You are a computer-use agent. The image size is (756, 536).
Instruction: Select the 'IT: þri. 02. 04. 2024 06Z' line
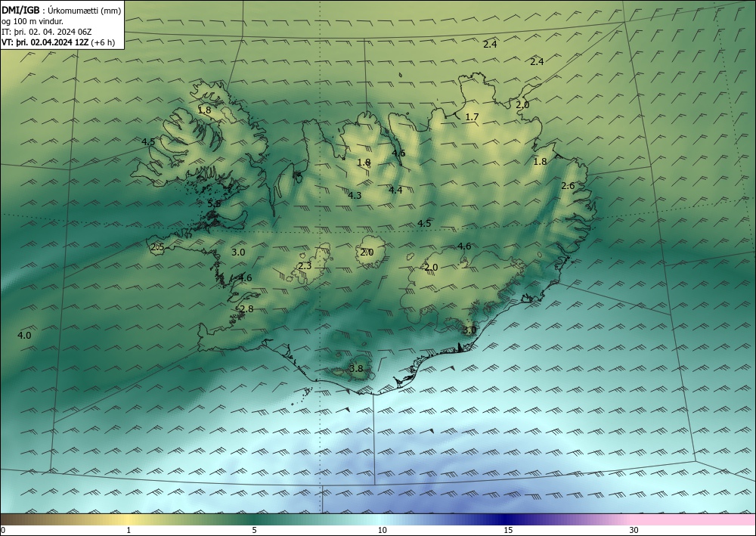[x=47, y=32]
